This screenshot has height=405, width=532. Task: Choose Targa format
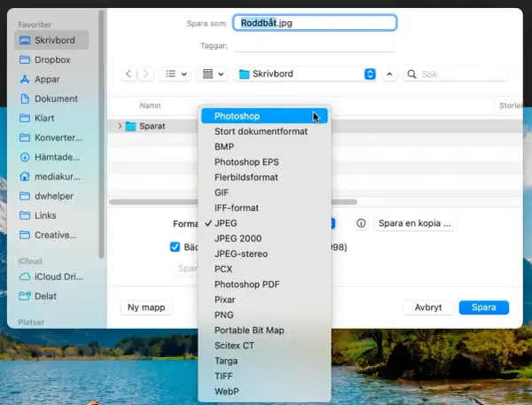pos(264,361)
